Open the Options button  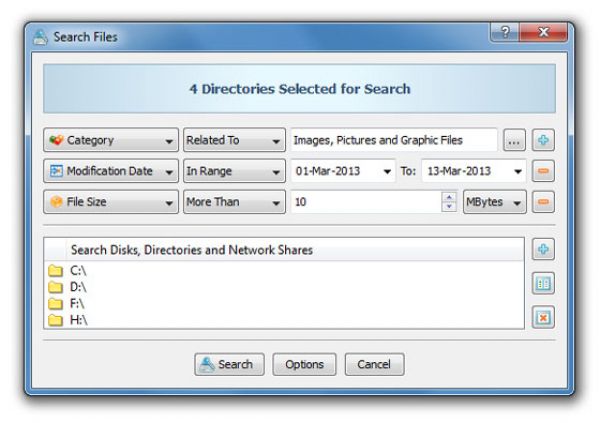pyautogui.click(x=304, y=364)
